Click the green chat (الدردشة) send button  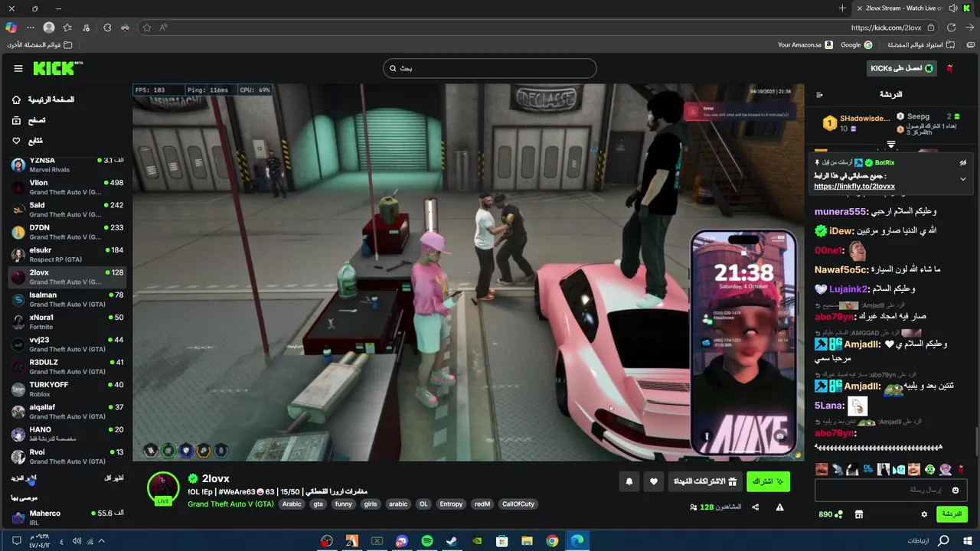click(952, 514)
